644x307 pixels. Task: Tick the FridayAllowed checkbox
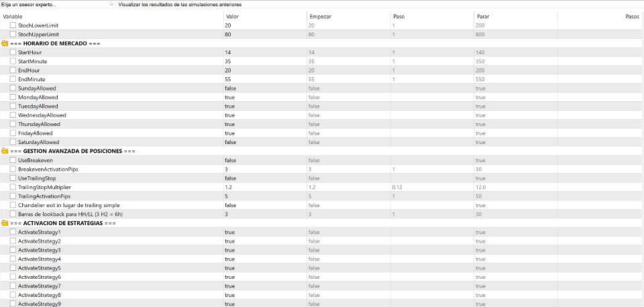(x=13, y=133)
